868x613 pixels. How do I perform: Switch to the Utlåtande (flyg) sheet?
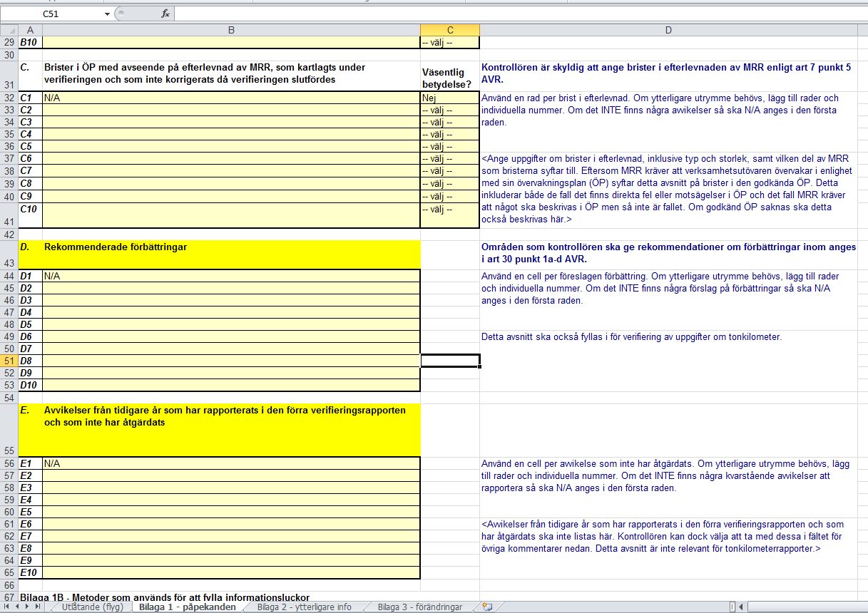[92, 607]
